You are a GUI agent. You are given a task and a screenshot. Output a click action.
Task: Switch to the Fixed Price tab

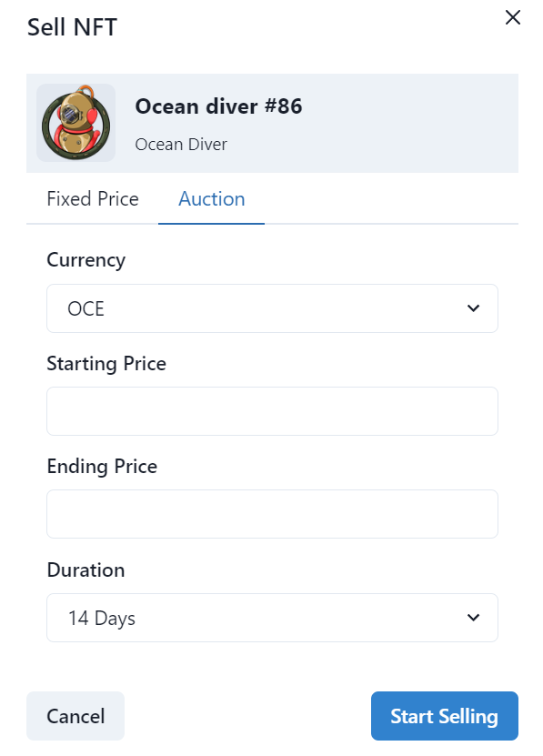93,199
